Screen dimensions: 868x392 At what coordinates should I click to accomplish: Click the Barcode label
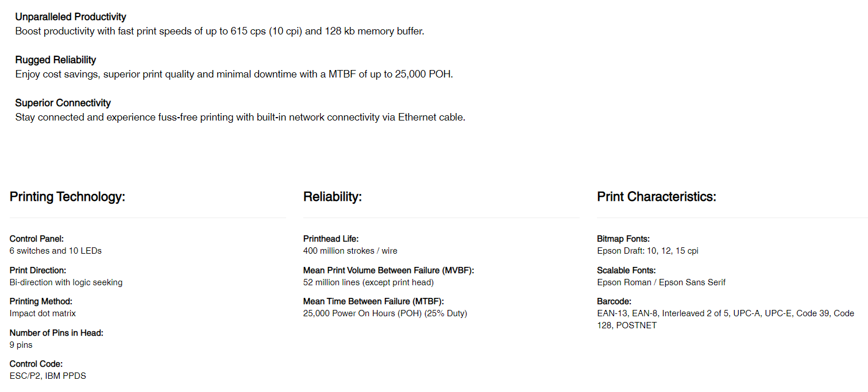pyautogui.click(x=614, y=301)
